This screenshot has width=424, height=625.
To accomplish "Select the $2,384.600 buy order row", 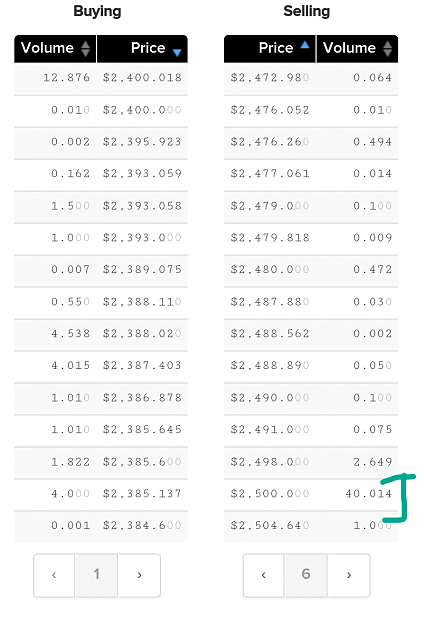I will 101,527.
